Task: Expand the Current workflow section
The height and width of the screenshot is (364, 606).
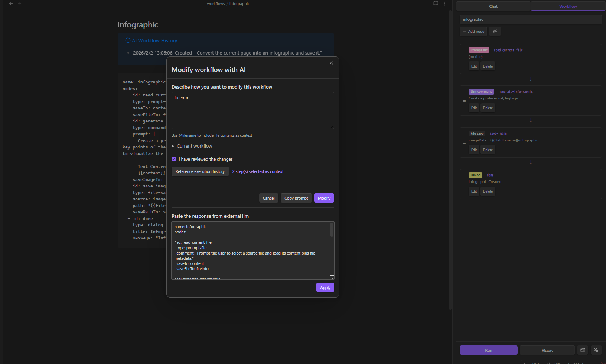Action: click(x=192, y=146)
